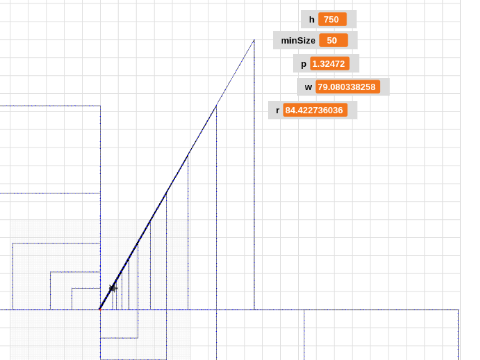The width and height of the screenshot is (480, 360).
Task: Click the small dark turtle sprite on the diagonal
Action: tap(113, 288)
